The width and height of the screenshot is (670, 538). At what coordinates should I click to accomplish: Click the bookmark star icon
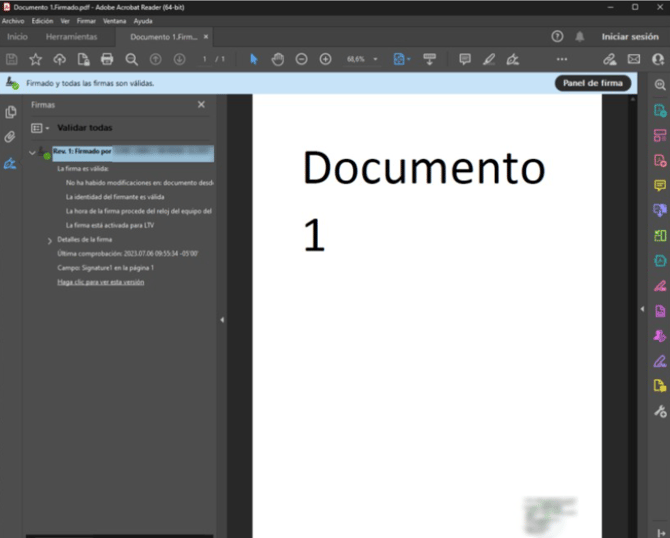pos(35,59)
